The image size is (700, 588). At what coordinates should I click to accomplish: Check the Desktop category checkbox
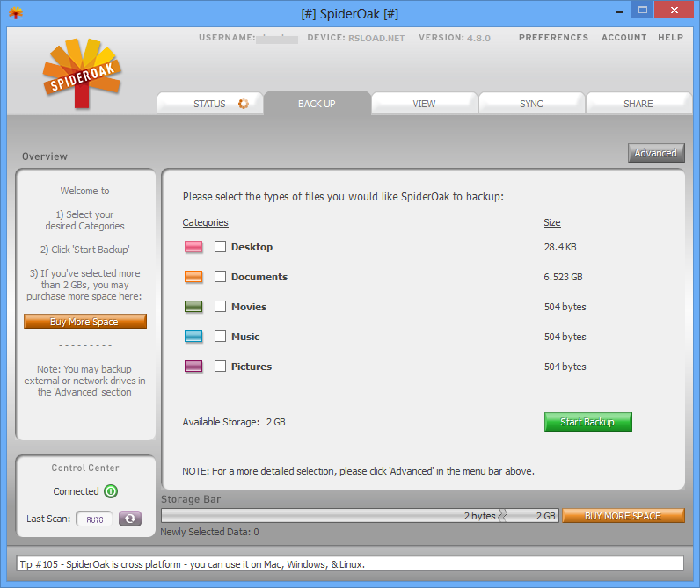(x=220, y=247)
